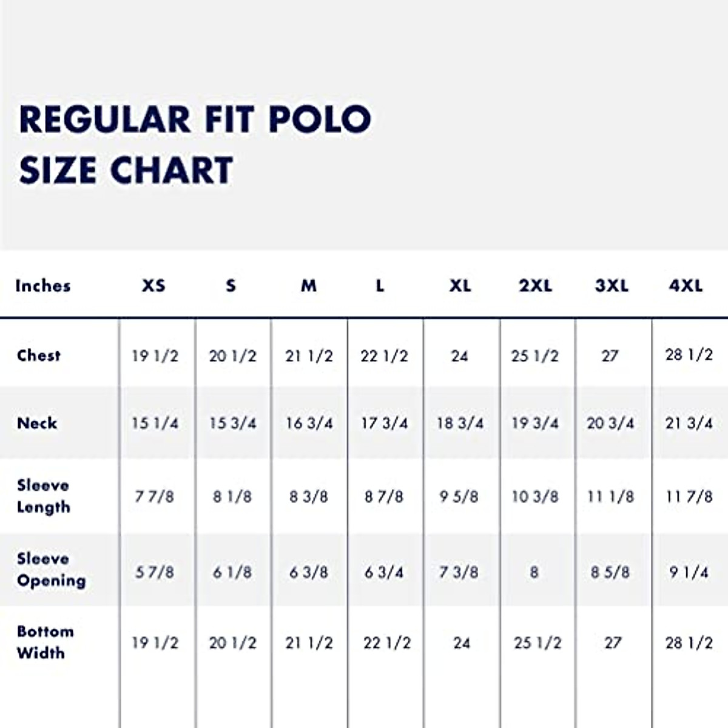This screenshot has width=728, height=728.
Task: Select the M size column header
Action: (x=309, y=286)
